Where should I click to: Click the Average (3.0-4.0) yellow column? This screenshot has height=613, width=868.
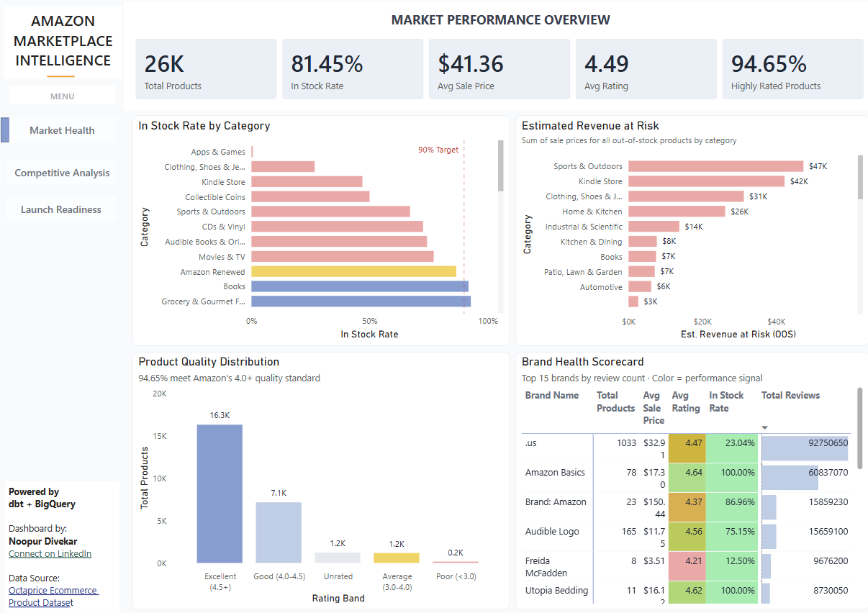point(397,558)
